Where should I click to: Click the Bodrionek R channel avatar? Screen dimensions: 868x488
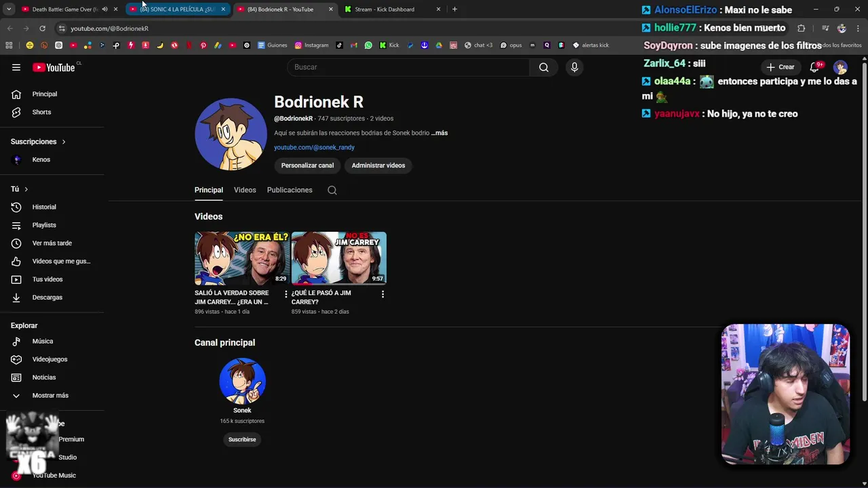[x=231, y=134]
